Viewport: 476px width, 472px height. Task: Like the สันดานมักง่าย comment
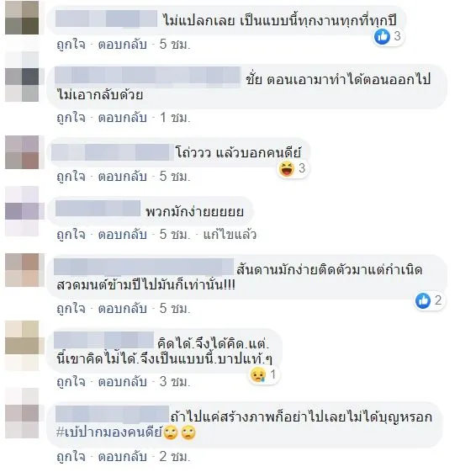pyautogui.click(x=71, y=309)
